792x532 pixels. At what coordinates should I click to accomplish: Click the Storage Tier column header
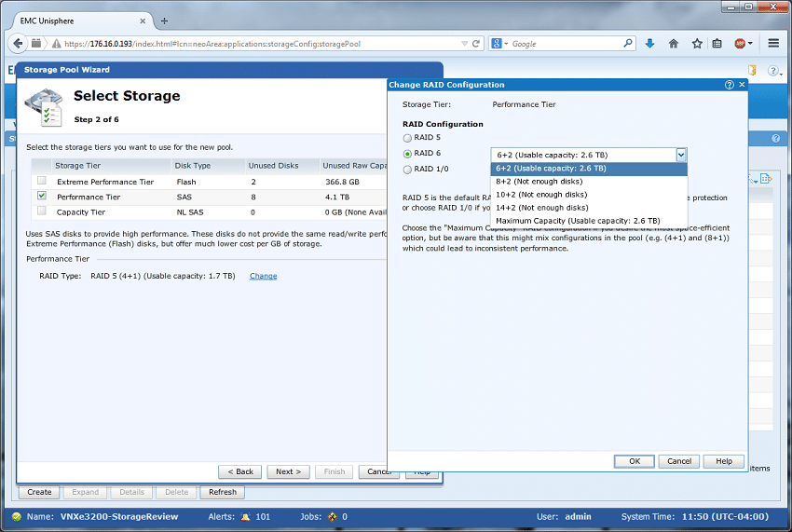tap(111, 166)
